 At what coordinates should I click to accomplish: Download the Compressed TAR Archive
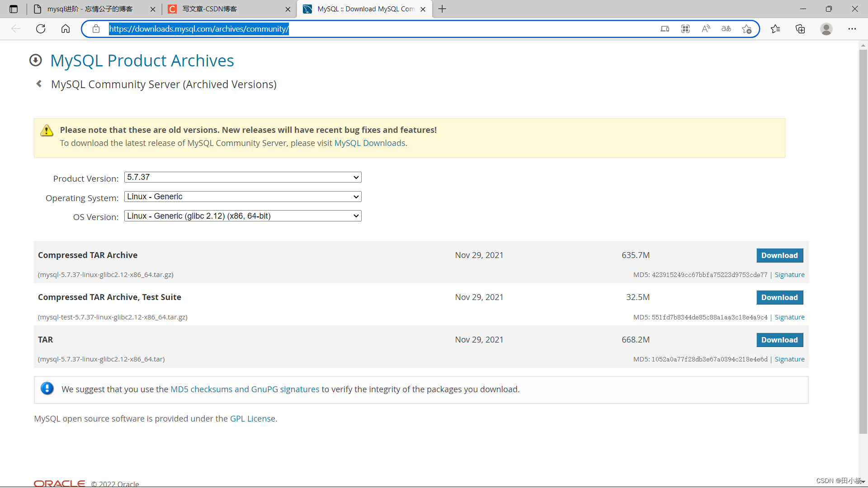pyautogui.click(x=779, y=255)
